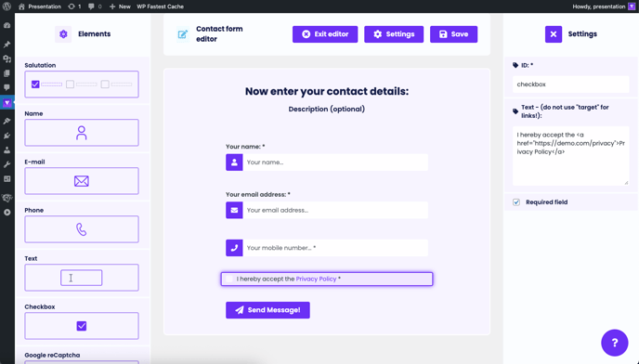Image resolution: width=639 pixels, height=364 pixels.
Task: Open the Pages sidebar icon
Action: coord(7,73)
